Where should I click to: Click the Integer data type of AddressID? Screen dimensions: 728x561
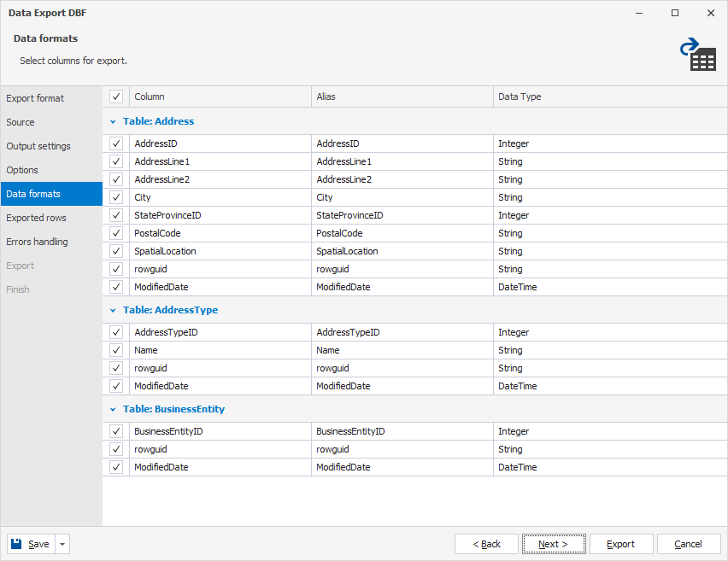click(x=610, y=143)
